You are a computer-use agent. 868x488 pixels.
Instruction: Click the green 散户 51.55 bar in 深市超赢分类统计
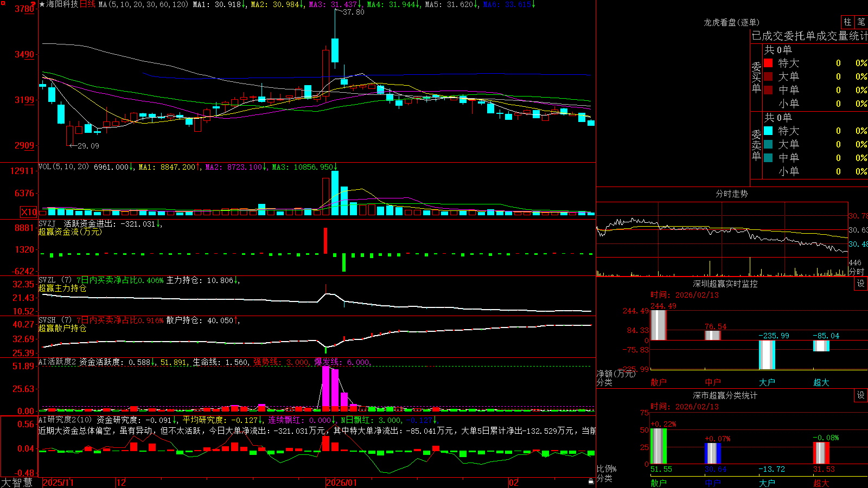pos(659,446)
